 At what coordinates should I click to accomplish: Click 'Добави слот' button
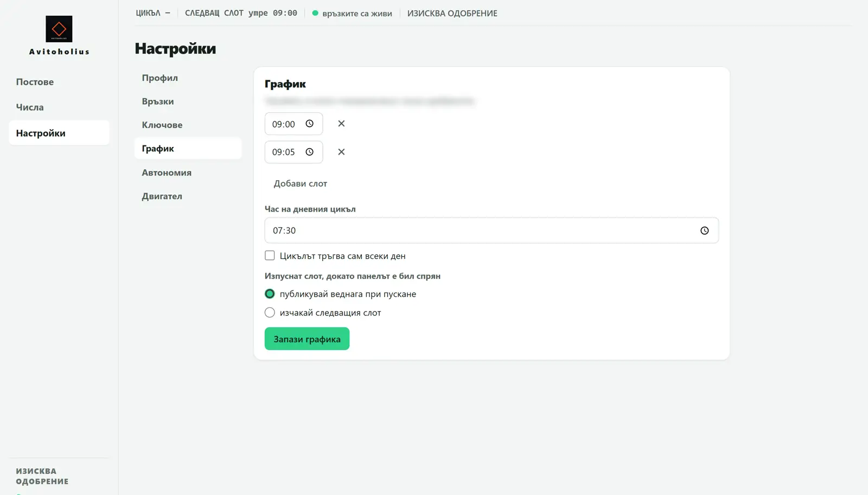[x=300, y=183]
